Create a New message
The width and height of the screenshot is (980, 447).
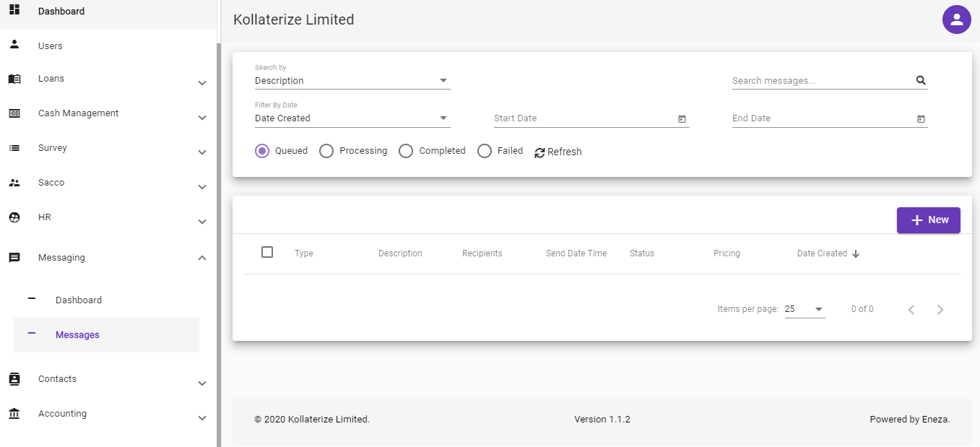coord(929,220)
